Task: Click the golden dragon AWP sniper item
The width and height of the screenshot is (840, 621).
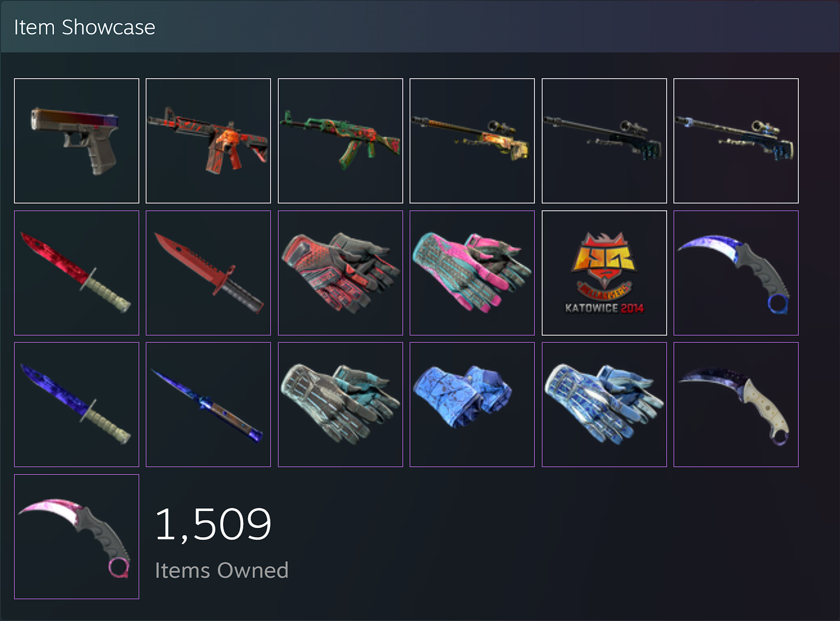Action: [472, 141]
